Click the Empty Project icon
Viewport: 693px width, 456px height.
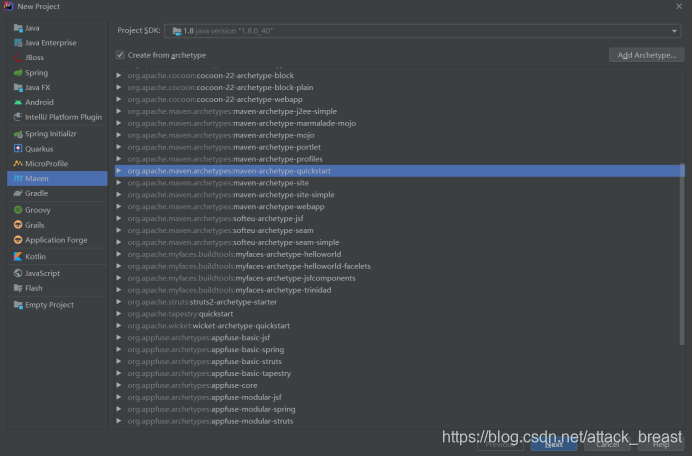point(18,305)
